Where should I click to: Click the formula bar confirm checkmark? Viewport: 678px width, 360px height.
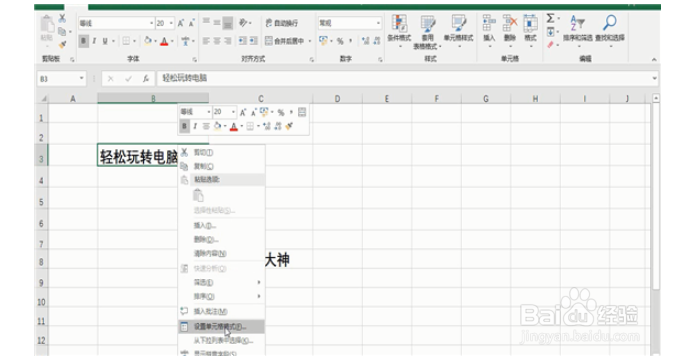[x=128, y=79]
